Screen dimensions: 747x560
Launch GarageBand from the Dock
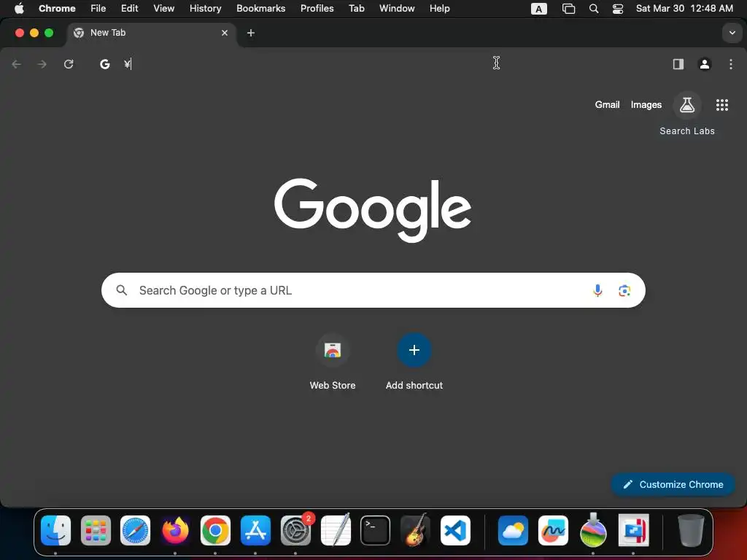[x=415, y=531]
